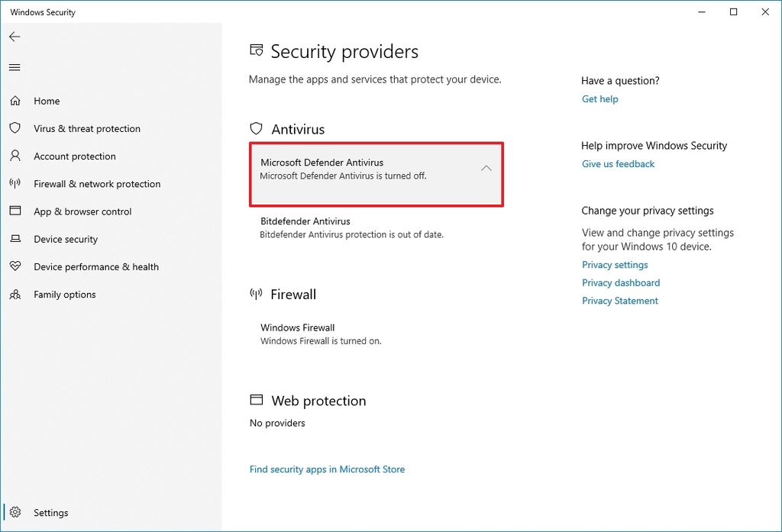782x532 pixels.
Task: Click the back arrow
Action: [14, 36]
